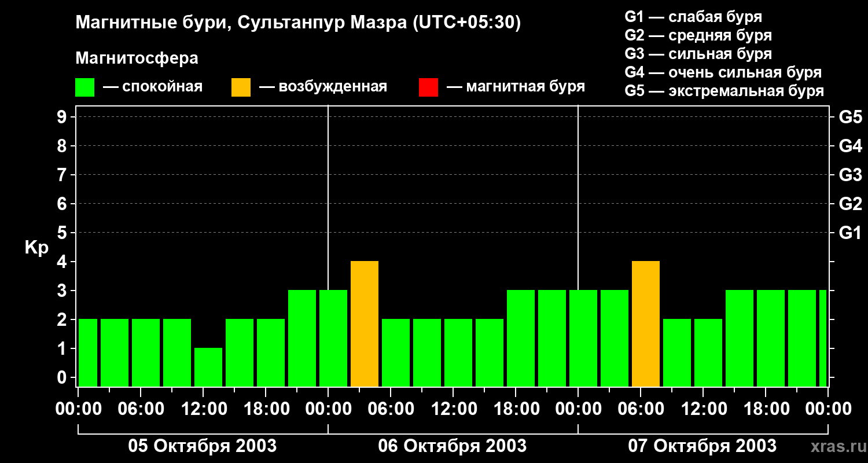868x463 pixels.
Task: Click the '05 Октября 2003' date label
Action: 203,446
